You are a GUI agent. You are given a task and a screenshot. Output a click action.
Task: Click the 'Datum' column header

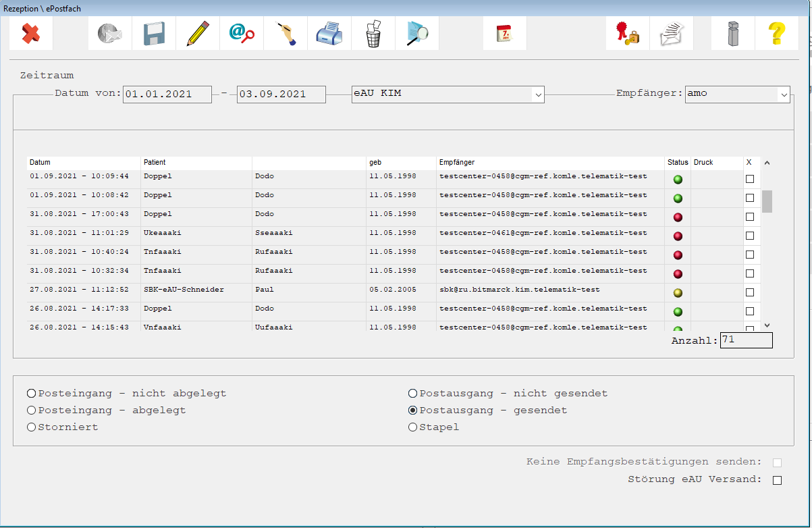coord(84,163)
